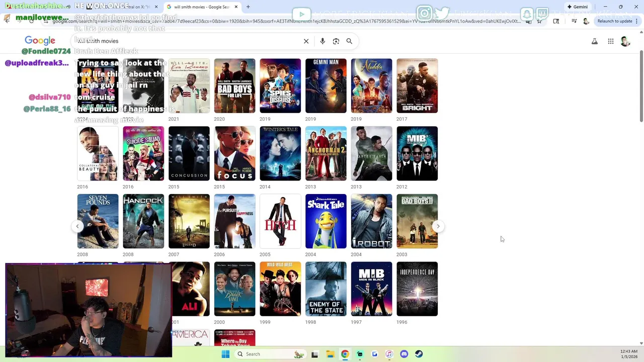The width and height of the screenshot is (644, 362).
Task: Open the Focus movie poster
Action: (234, 153)
